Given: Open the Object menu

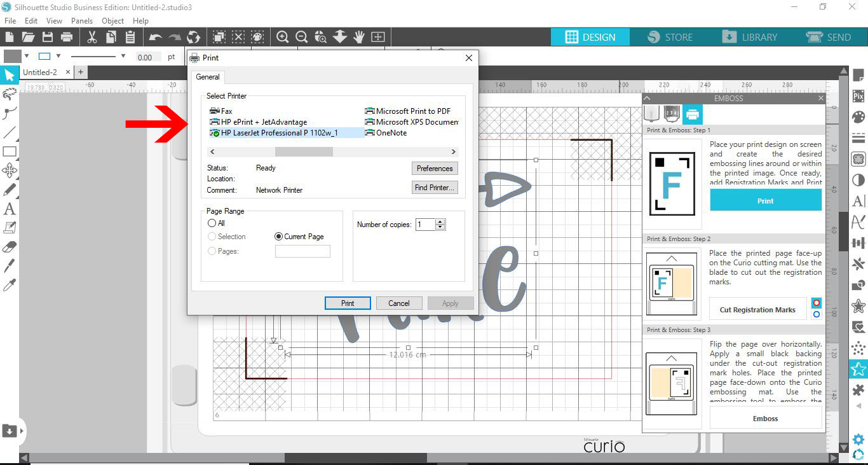Looking at the screenshot, I should tap(113, 21).
